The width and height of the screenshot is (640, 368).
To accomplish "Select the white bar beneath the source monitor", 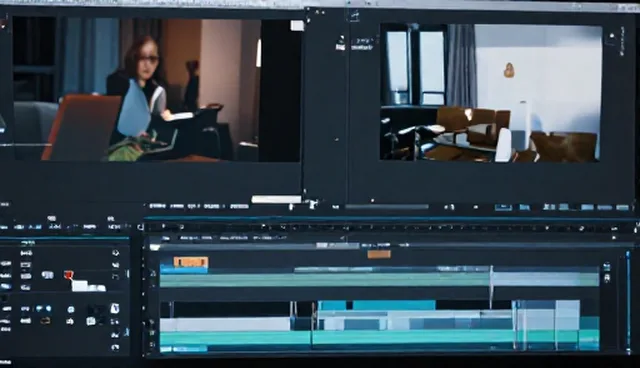I will pos(276,200).
